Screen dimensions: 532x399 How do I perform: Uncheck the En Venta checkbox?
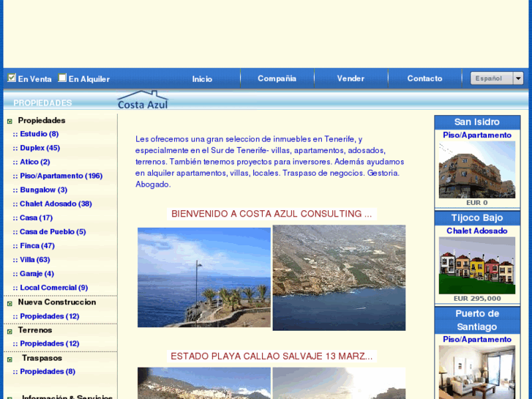tap(12, 78)
